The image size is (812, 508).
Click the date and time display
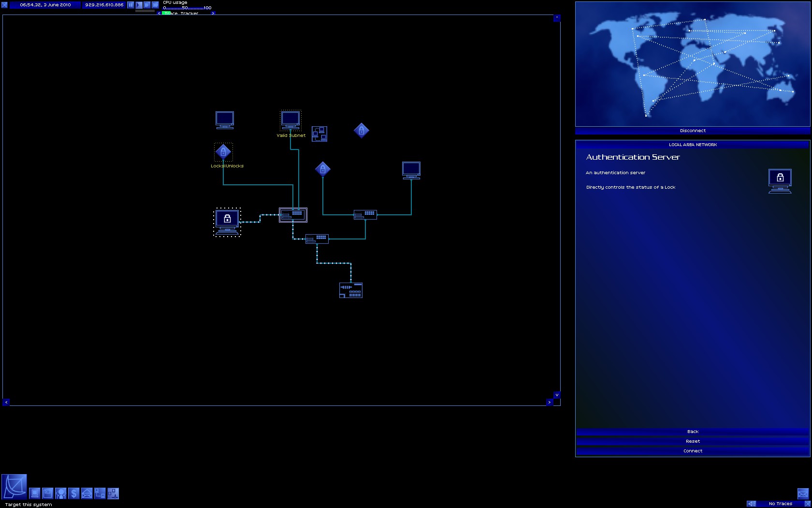pyautogui.click(x=45, y=5)
